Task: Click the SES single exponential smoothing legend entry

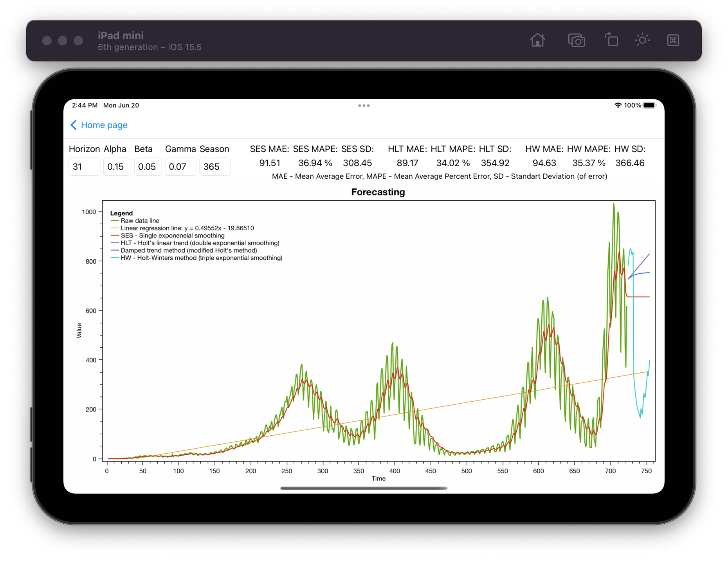Action: (x=168, y=235)
